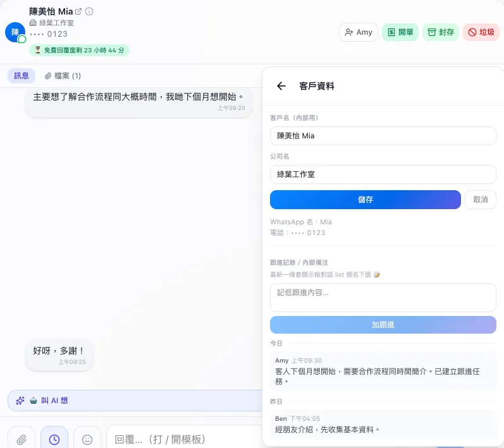The width and height of the screenshot is (504, 448).
Task: Click the 電話：•••• 0123 line in customer panel
Action: [298, 233]
